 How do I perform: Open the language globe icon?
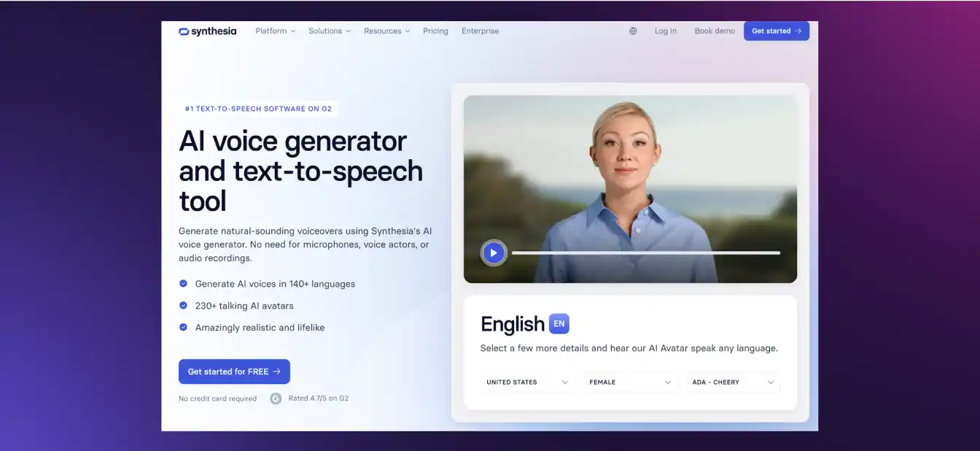(633, 31)
